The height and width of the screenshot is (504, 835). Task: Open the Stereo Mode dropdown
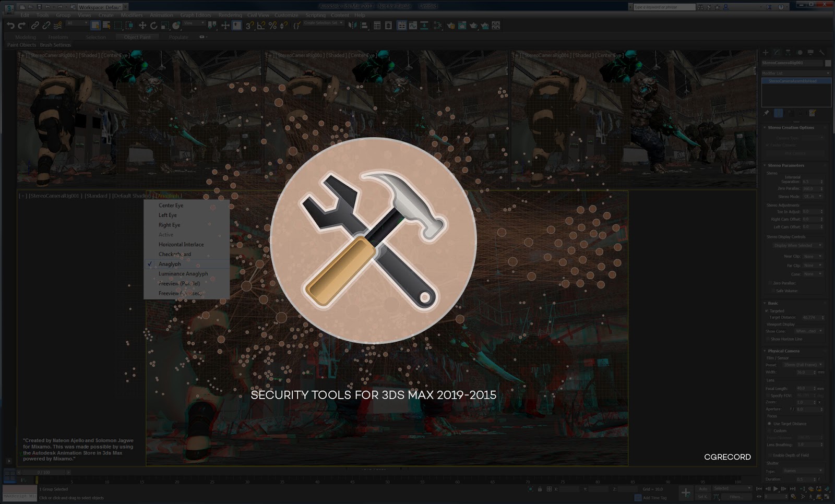point(813,197)
